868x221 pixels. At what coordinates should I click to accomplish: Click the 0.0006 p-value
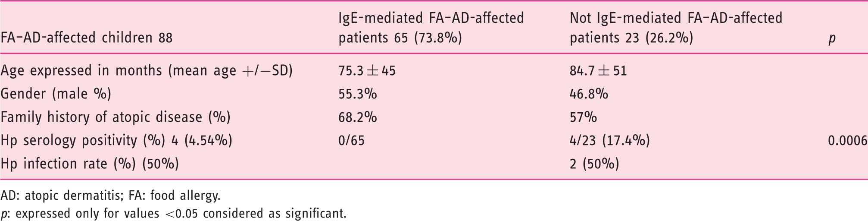click(x=847, y=141)
